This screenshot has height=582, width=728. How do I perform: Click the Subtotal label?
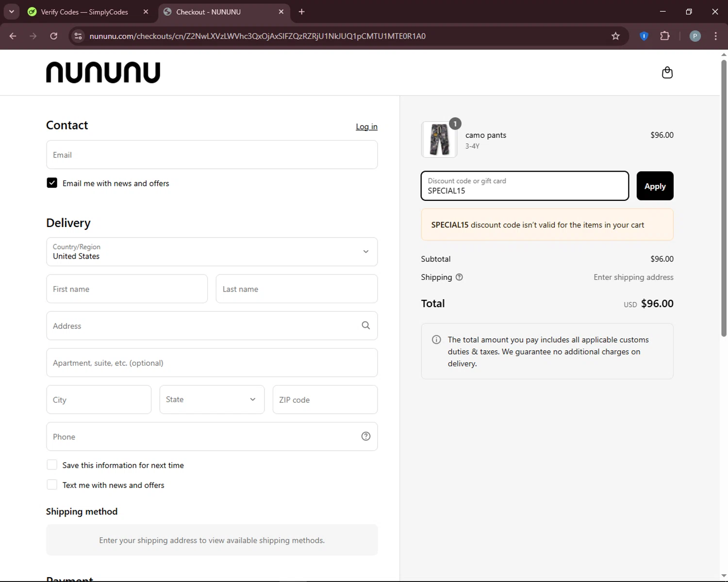[x=436, y=259]
